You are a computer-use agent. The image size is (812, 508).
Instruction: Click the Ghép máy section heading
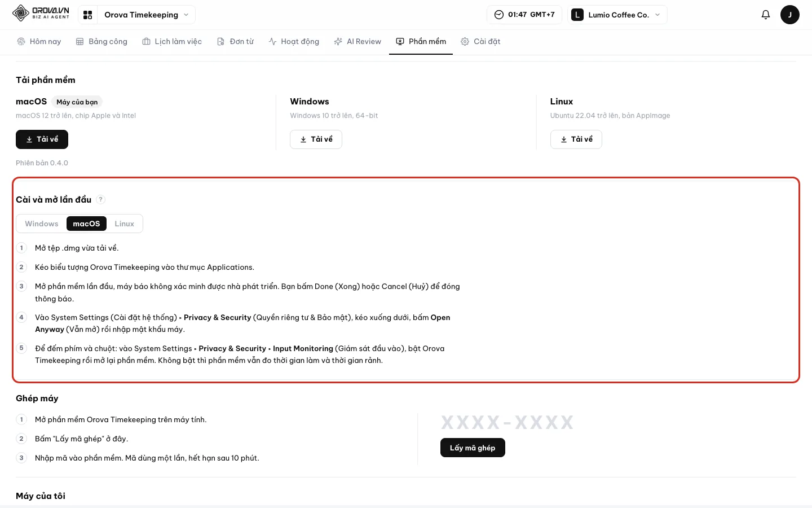point(37,398)
